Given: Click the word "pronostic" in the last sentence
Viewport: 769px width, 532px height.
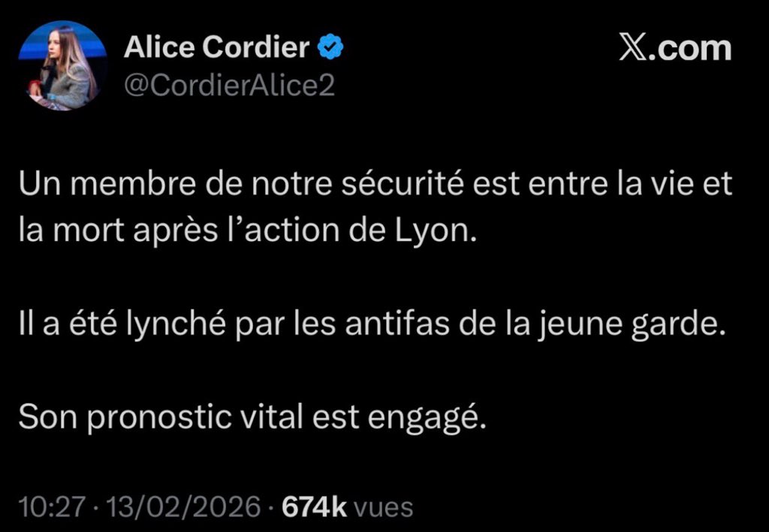Looking at the screenshot, I should 159,419.
